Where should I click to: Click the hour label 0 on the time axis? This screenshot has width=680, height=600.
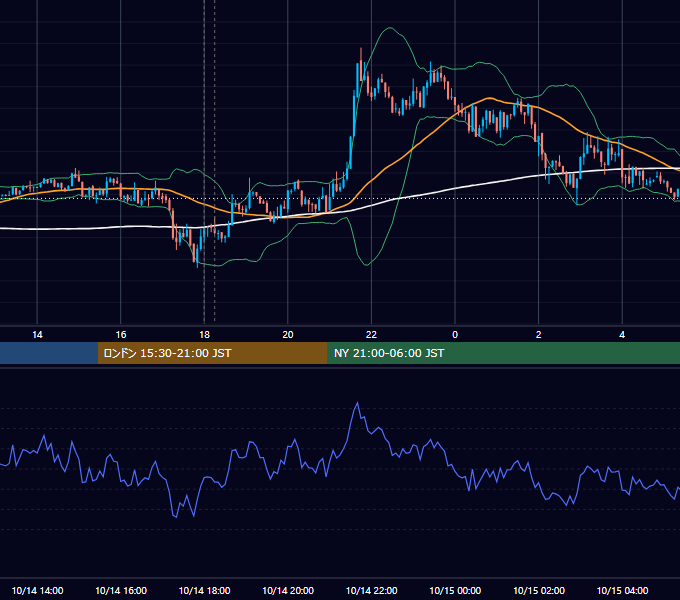[x=455, y=335]
